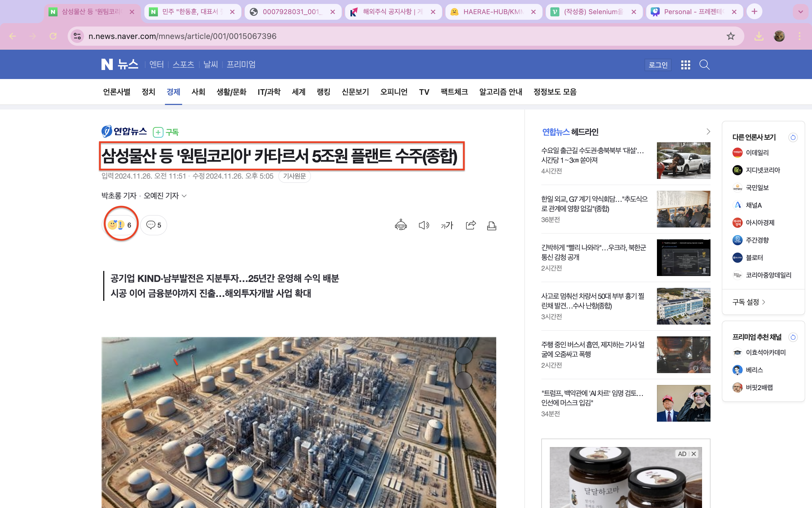
Task: Open a new browser tab
Action: [x=754, y=12]
